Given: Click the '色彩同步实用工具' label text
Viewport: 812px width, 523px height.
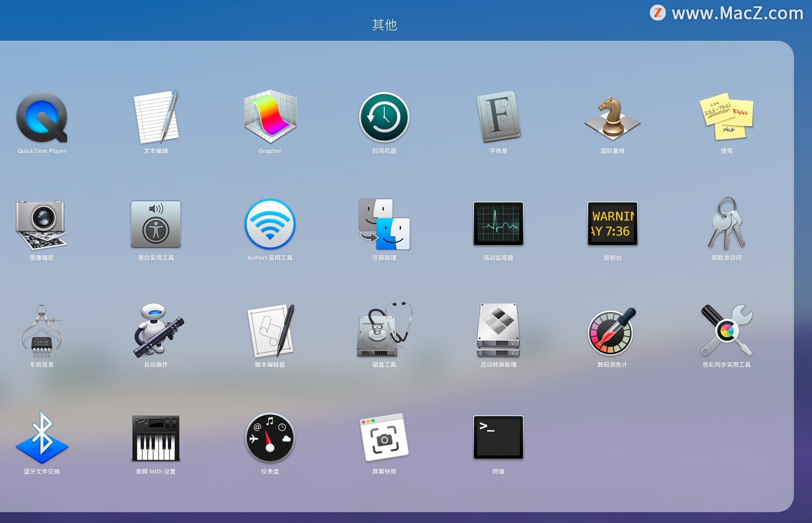Looking at the screenshot, I should [x=727, y=365].
